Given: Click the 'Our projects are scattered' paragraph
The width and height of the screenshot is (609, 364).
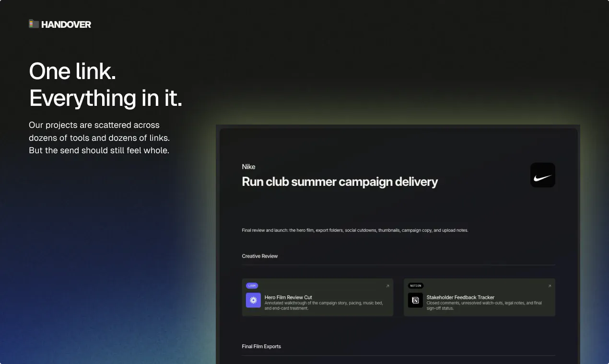Looking at the screenshot, I should click(x=99, y=137).
